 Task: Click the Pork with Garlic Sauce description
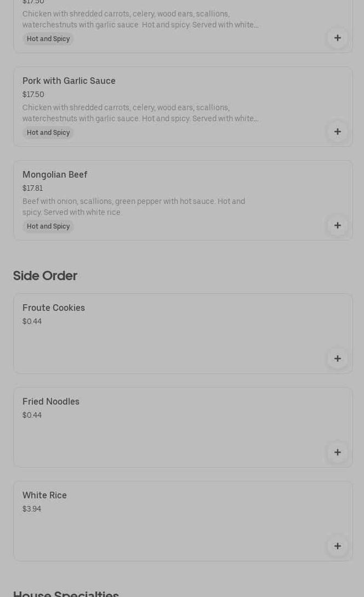pyautogui.click(x=140, y=113)
